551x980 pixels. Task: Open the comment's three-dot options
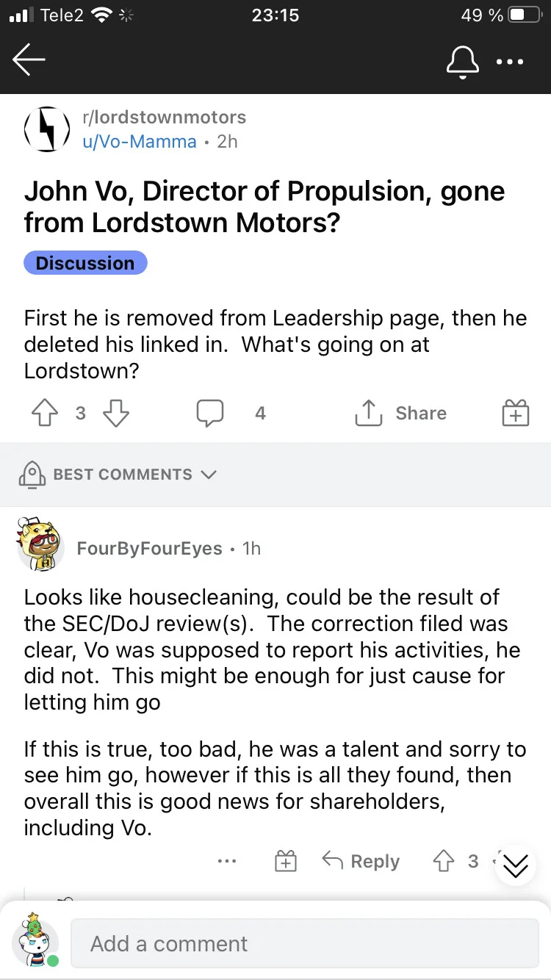pos(227,861)
